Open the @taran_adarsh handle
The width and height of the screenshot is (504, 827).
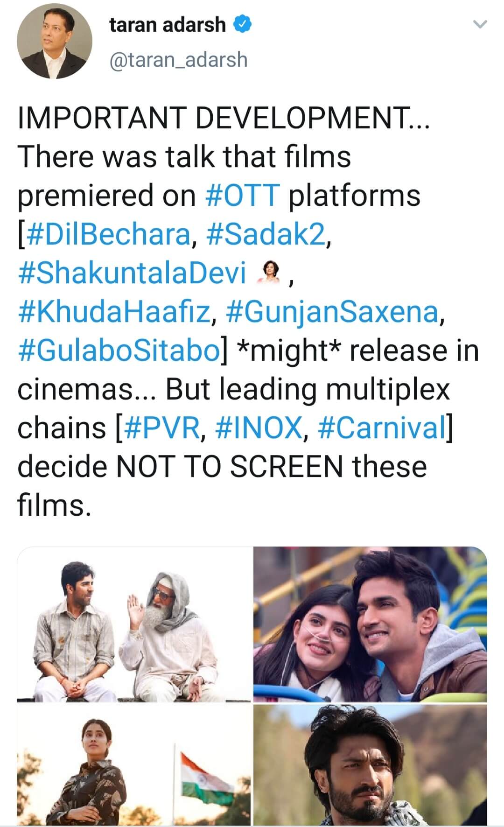[178, 60]
